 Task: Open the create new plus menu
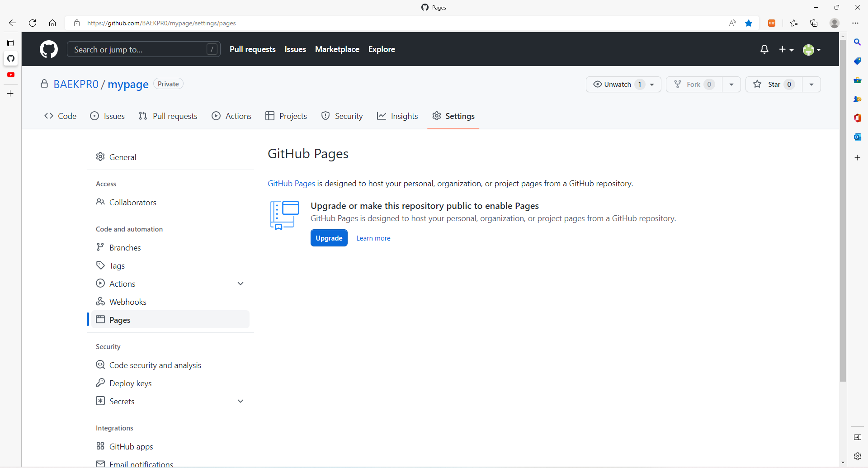click(x=786, y=49)
